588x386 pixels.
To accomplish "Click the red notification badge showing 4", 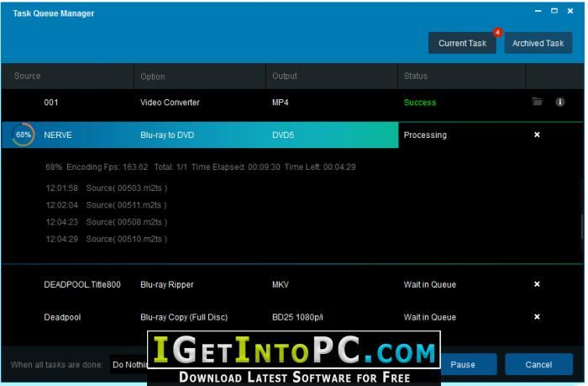I will pos(497,32).
